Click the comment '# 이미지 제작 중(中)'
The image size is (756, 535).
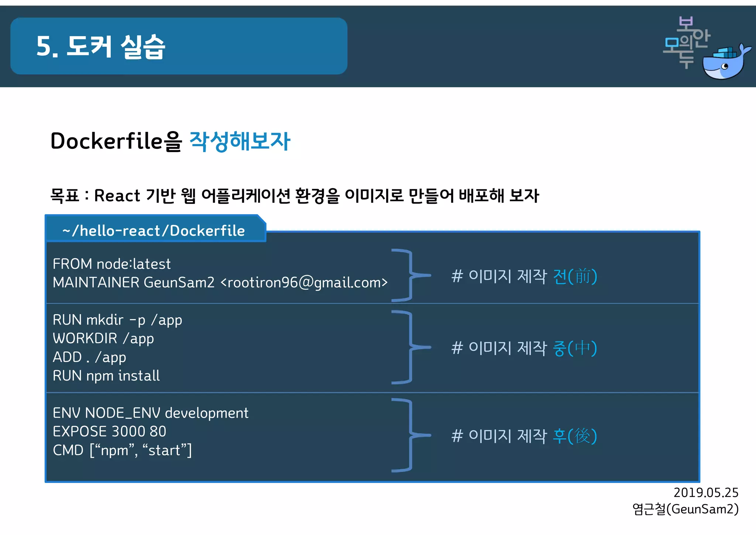pyautogui.click(x=524, y=348)
